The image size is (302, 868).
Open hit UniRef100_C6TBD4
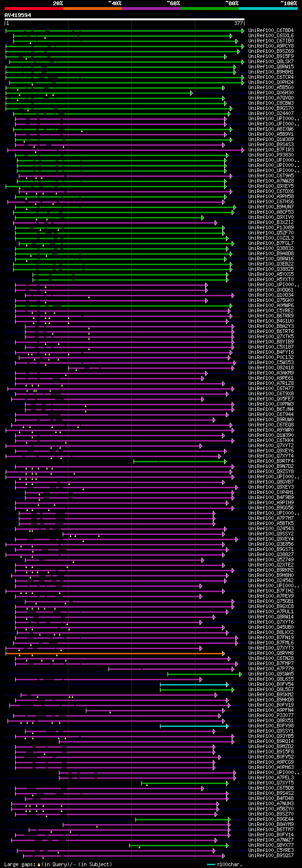[x=271, y=31]
